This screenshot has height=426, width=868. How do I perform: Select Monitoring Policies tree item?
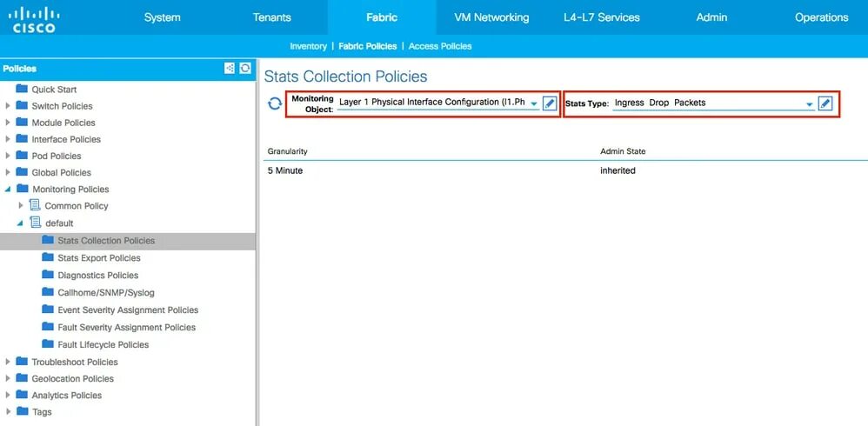70,190
